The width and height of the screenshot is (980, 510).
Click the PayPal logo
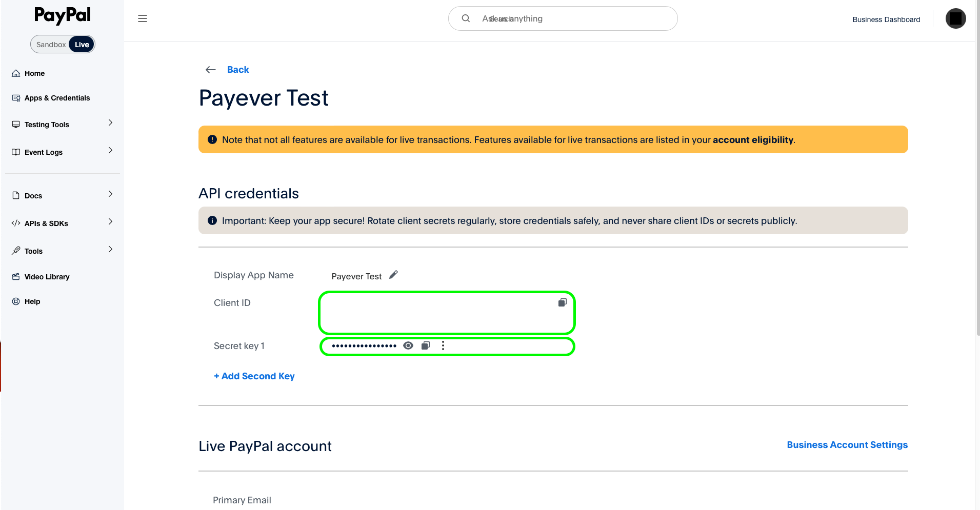coord(63,15)
